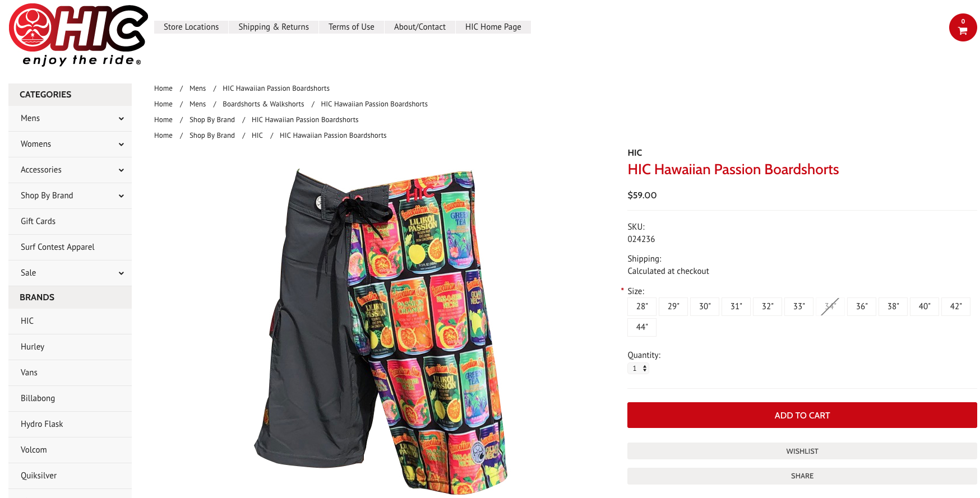Expand the Accessories category arrow

121,170
